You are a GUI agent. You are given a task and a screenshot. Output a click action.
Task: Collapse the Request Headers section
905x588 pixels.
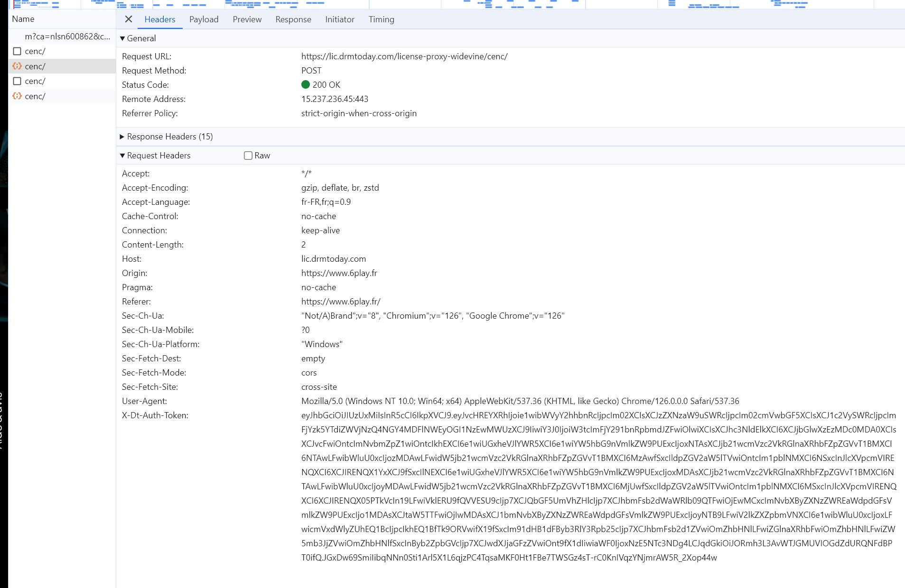123,156
